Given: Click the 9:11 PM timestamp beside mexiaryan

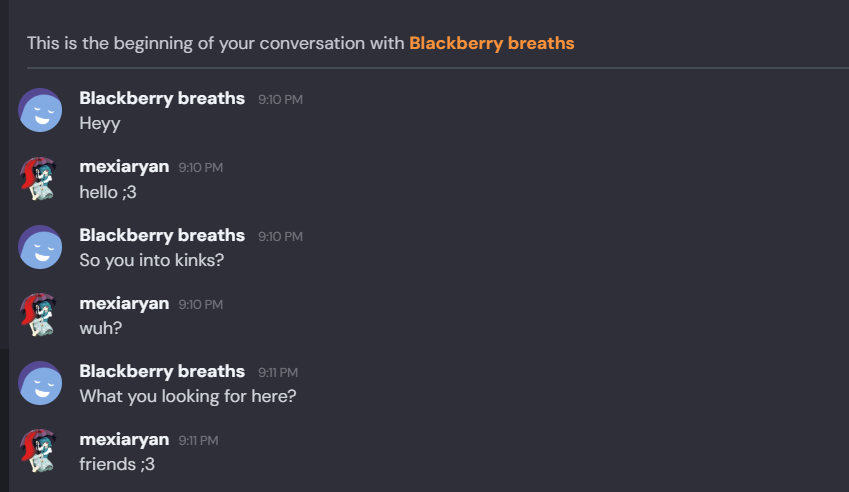Looking at the screenshot, I should pos(198,440).
